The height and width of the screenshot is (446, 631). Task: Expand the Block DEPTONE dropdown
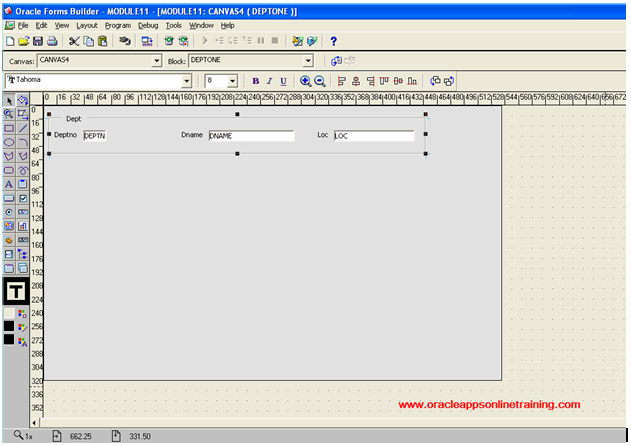pos(309,61)
